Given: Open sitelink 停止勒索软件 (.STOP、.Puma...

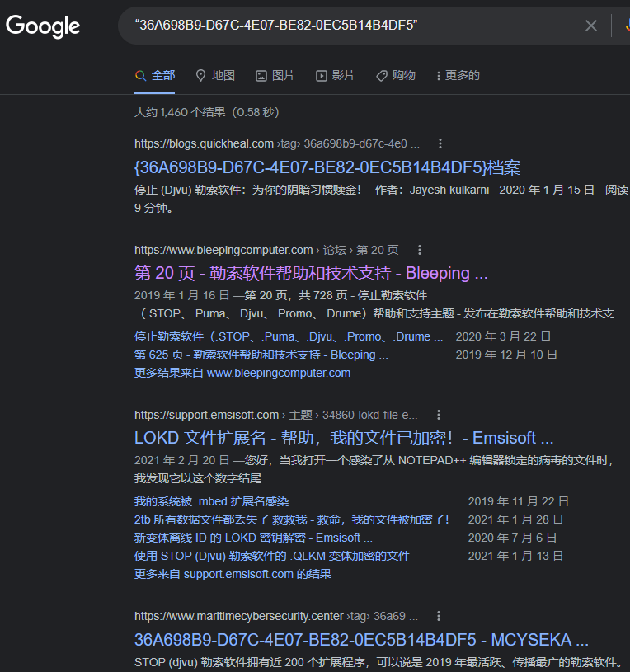Looking at the screenshot, I should click(289, 337).
